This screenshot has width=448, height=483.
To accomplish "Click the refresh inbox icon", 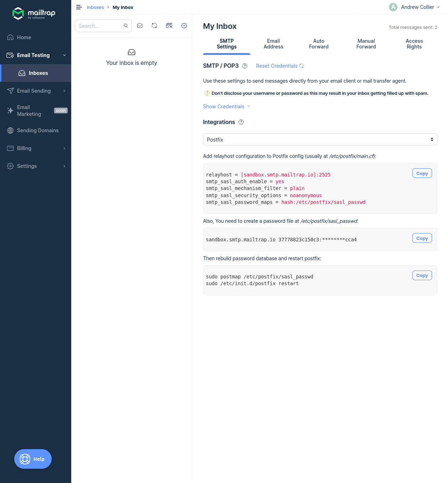I will (154, 26).
